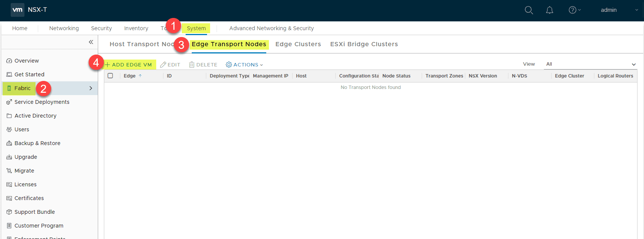Click the Licenses icon
The height and width of the screenshot is (239, 644).
(x=9, y=184)
